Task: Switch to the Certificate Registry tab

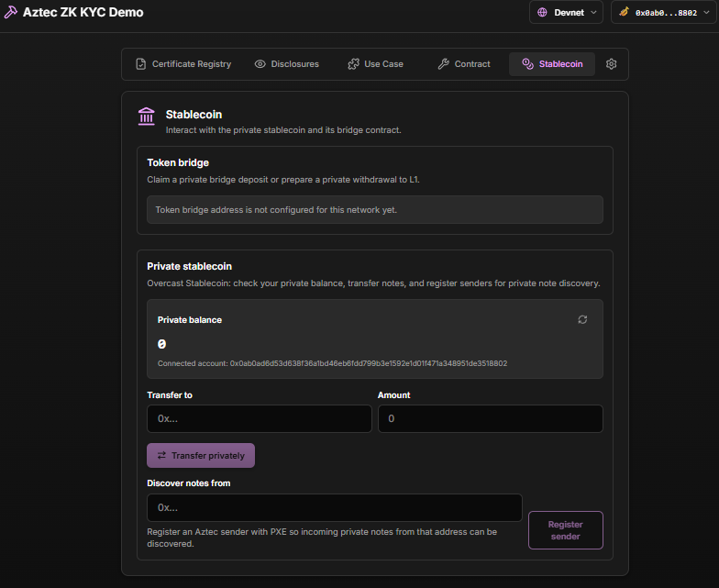Action: pos(183,64)
